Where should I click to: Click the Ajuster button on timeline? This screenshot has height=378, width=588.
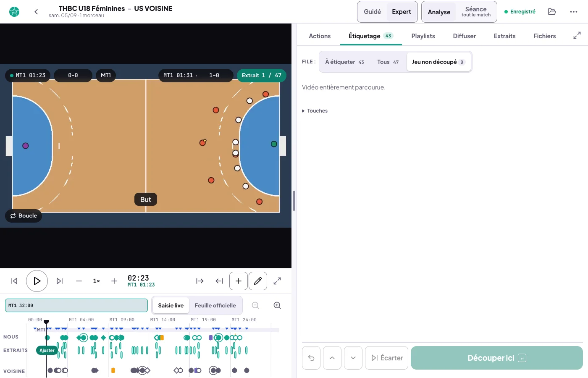coord(47,350)
